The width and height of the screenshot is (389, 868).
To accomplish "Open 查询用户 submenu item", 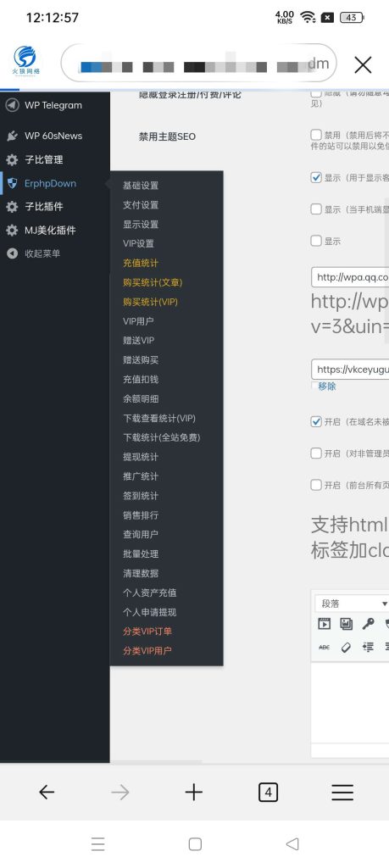I will (141, 534).
